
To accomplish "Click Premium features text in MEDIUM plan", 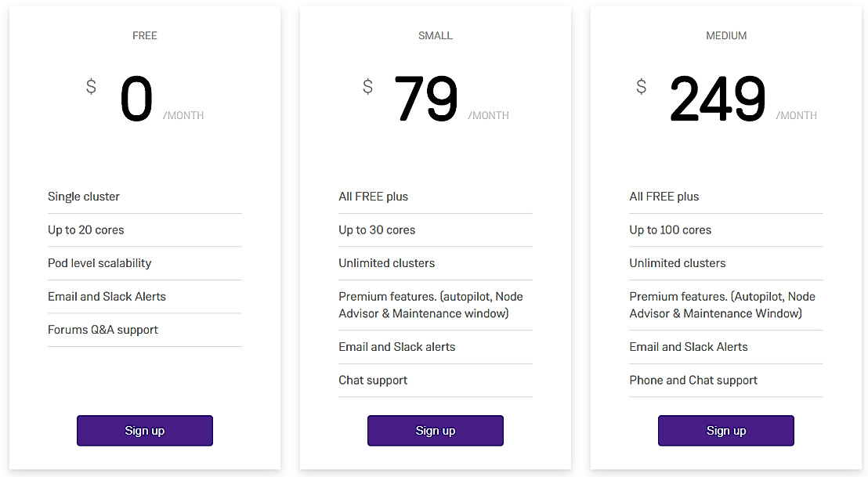I will pyautogui.click(x=722, y=305).
